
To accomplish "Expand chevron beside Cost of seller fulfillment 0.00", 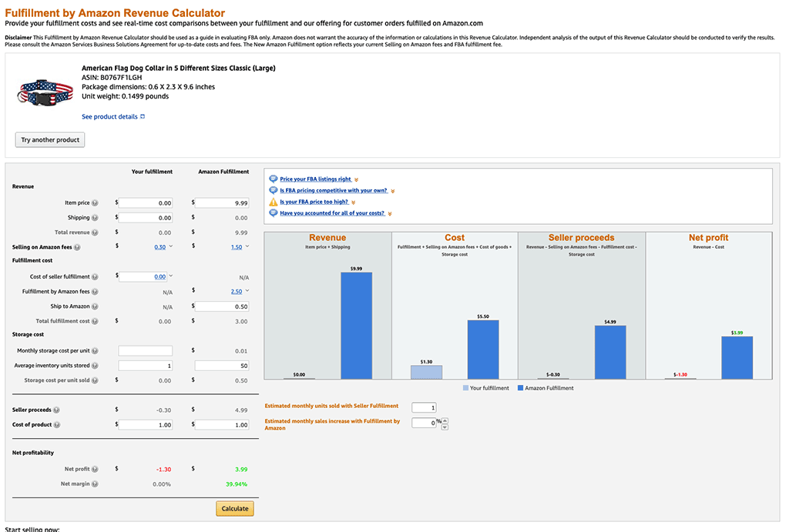I will [170, 276].
